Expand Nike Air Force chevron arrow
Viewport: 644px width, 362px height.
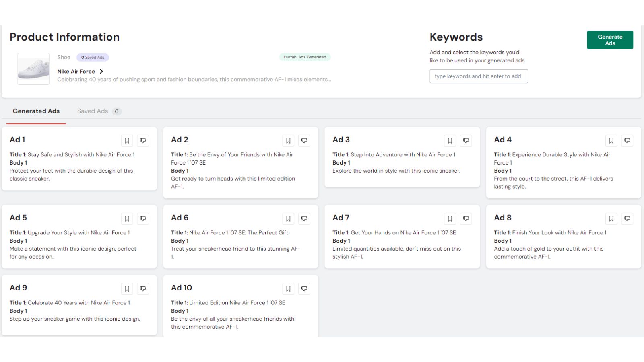[101, 71]
